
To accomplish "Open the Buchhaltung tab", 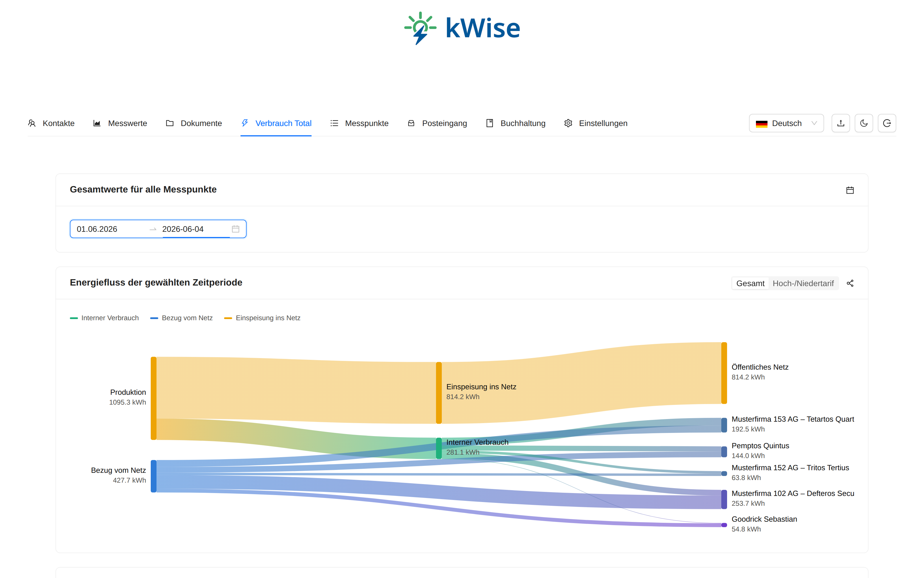I will (x=515, y=123).
